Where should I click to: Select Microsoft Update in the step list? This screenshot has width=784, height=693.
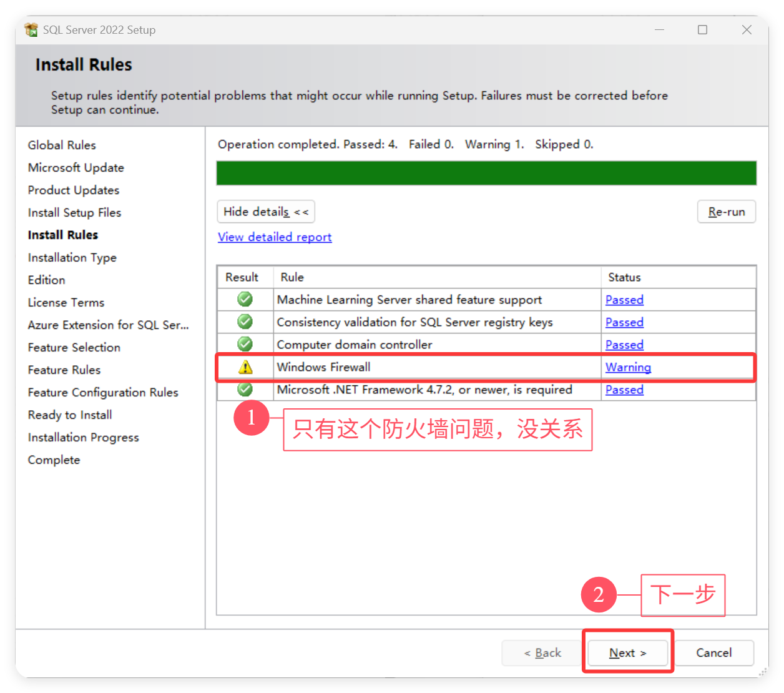tap(76, 167)
